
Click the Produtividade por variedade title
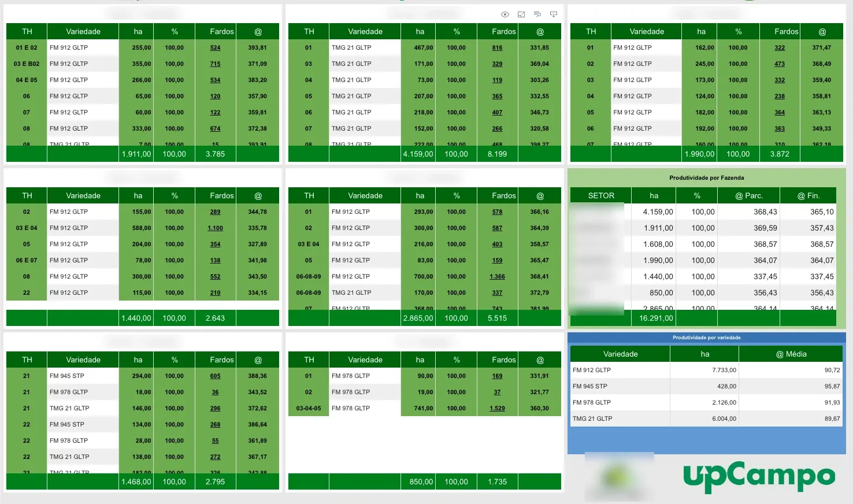(x=707, y=338)
